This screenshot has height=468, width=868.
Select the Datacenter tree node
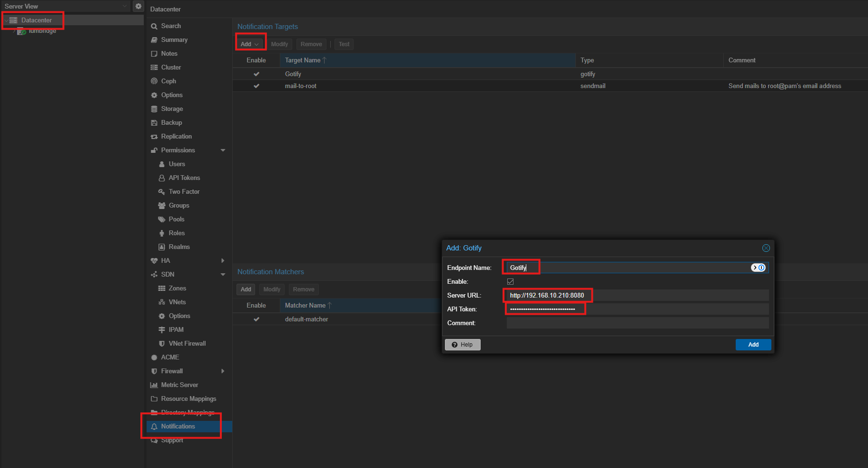[36, 20]
